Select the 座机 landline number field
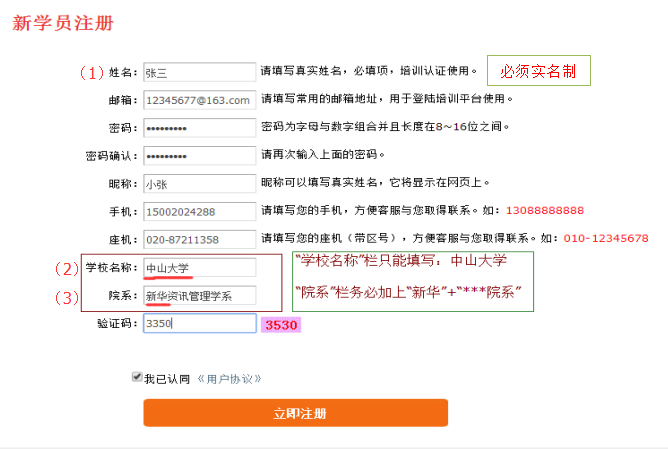This screenshot has width=668, height=449. (199, 240)
